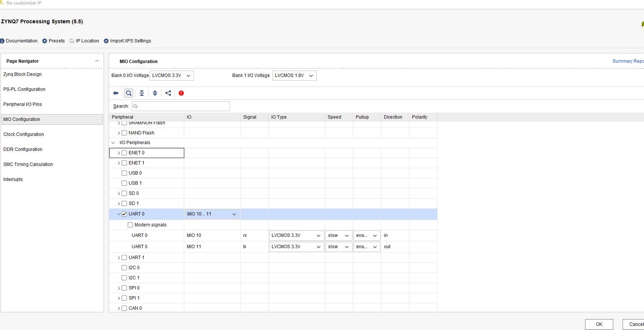Open the Pullup dropdown for MIO 10
This screenshot has height=330, width=644.
(x=367, y=235)
